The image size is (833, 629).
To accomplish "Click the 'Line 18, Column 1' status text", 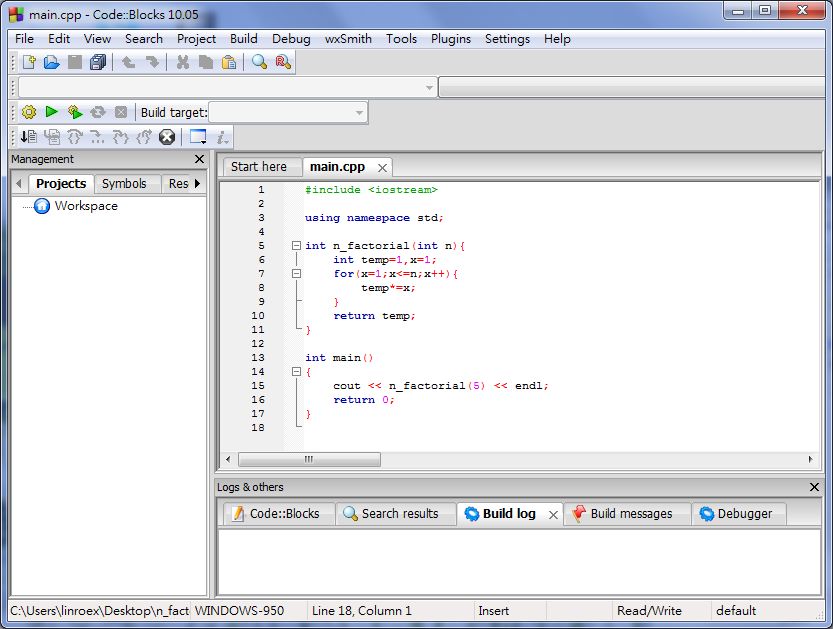I will tap(361, 611).
